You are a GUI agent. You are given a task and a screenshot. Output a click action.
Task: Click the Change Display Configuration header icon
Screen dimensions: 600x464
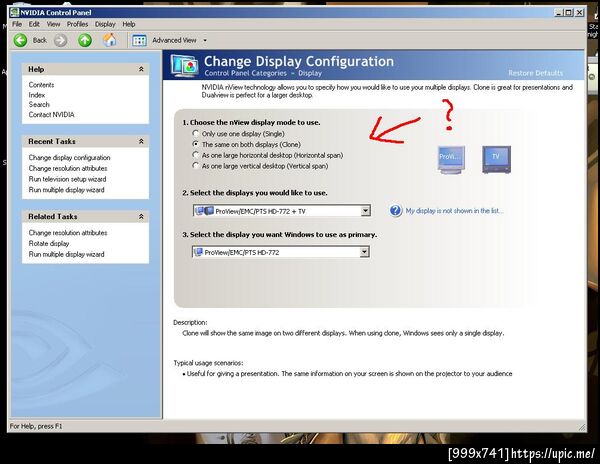(184, 65)
